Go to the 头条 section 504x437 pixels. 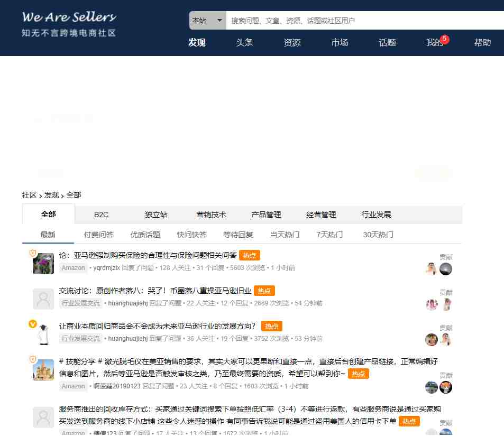pos(245,42)
